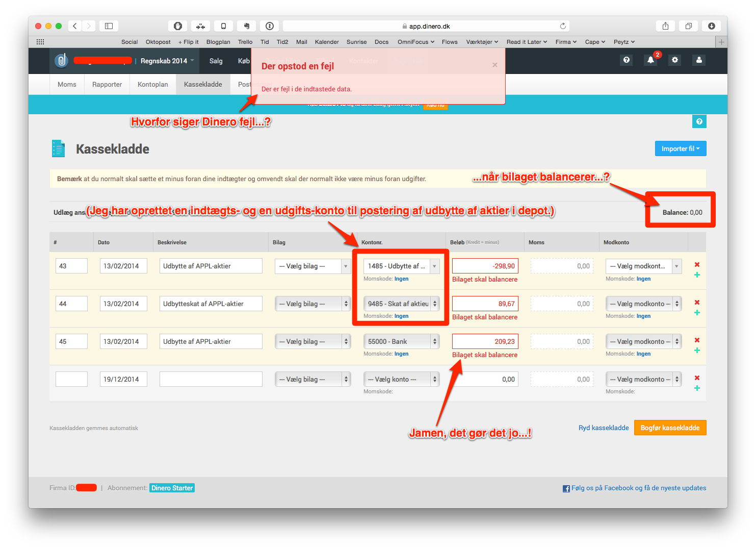
Task: Delete row 44 with red cross
Action: (697, 302)
